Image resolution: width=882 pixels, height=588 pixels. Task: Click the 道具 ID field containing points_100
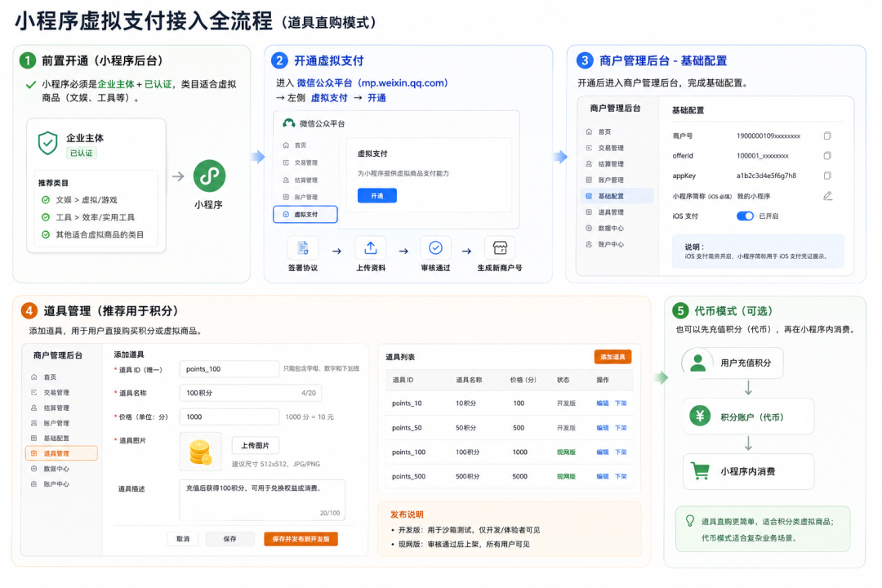coord(229,369)
